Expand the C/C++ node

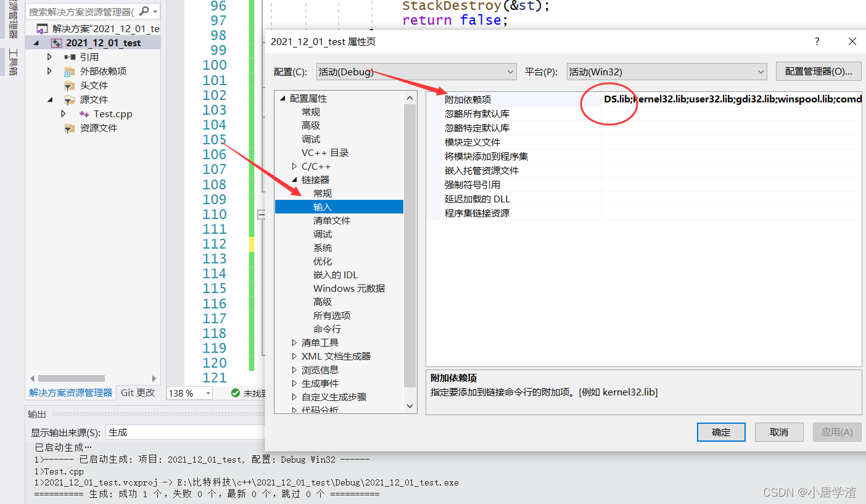tap(294, 166)
